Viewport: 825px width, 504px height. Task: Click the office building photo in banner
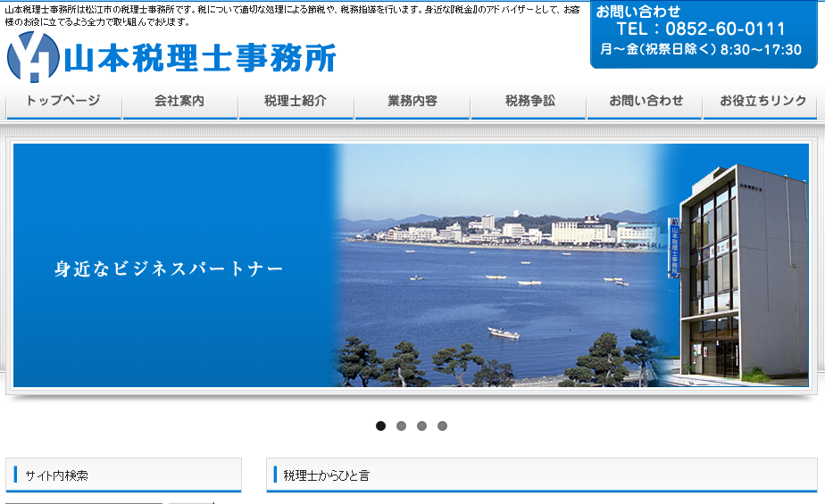tap(741, 268)
